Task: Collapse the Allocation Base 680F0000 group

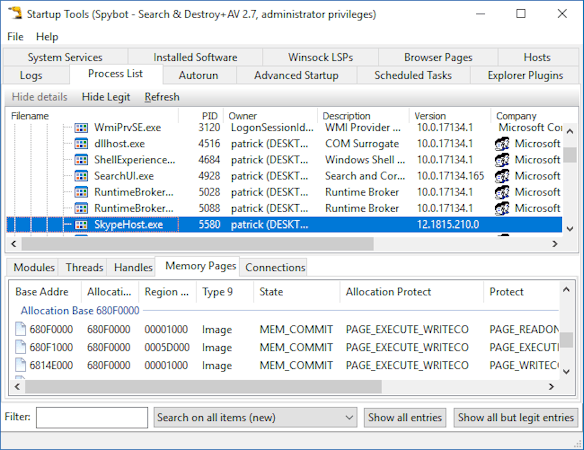Action: pyautogui.click(x=80, y=311)
